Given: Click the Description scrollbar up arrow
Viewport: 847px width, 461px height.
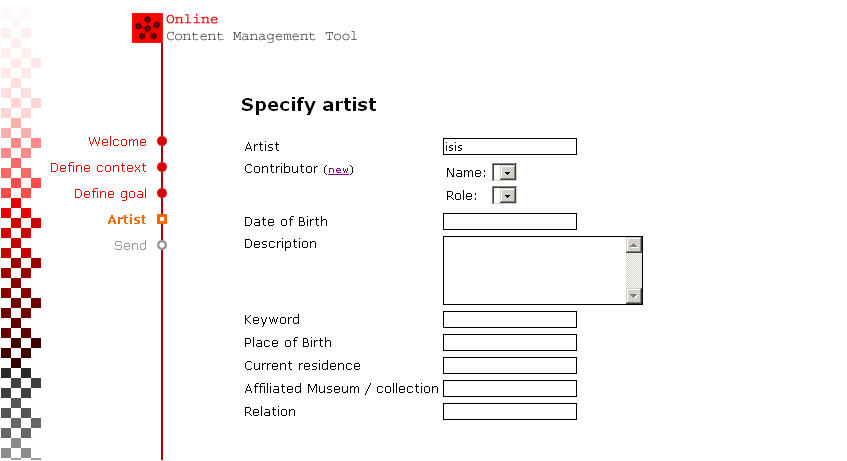Looking at the screenshot, I should (634, 245).
